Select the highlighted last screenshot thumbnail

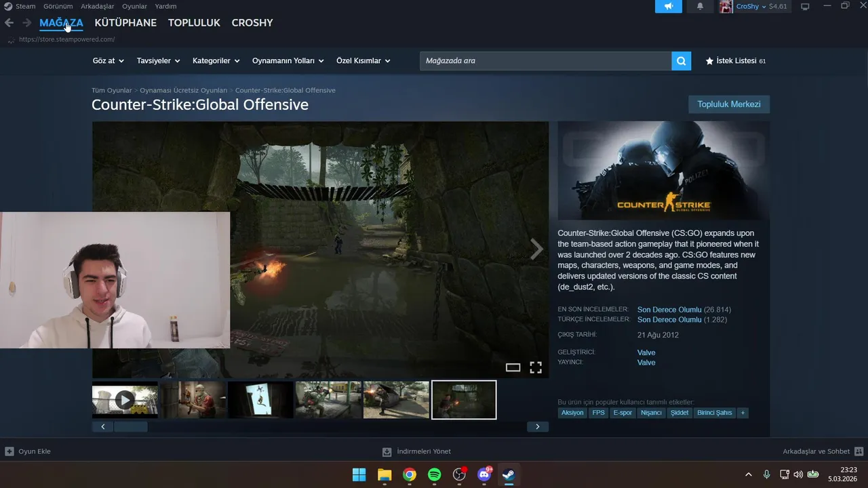(464, 400)
